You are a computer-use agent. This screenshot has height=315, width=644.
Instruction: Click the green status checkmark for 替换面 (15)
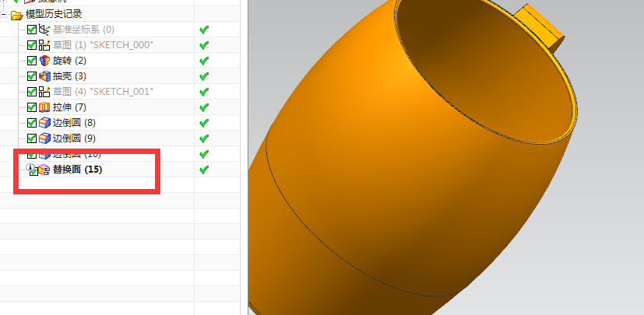(x=204, y=170)
